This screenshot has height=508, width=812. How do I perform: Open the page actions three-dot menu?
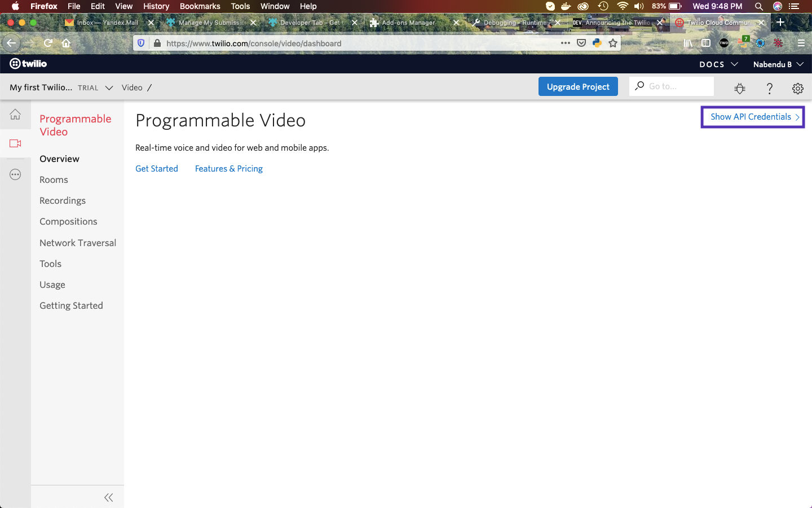[565, 43]
